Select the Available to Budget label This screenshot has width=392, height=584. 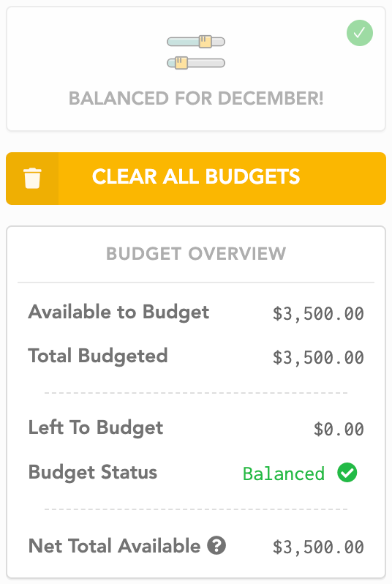pos(118,312)
